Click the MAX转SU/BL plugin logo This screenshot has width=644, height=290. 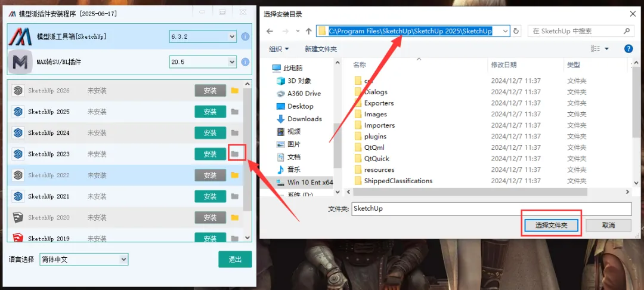tap(20, 62)
